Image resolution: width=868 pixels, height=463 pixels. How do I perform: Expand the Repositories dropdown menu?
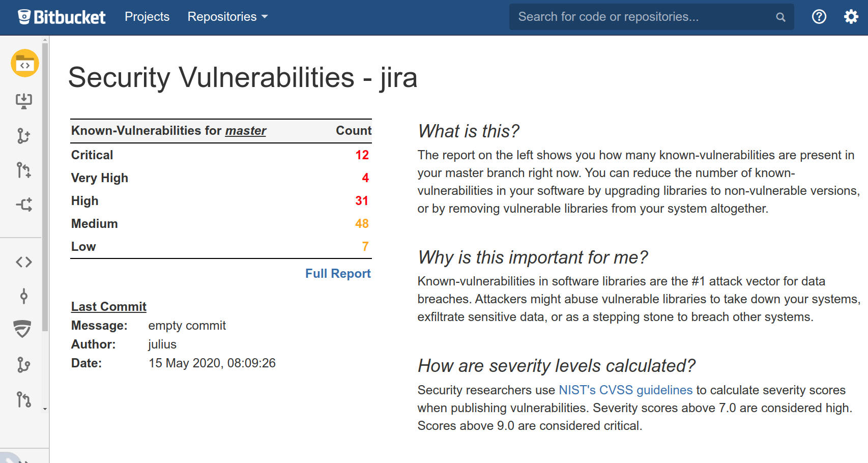pyautogui.click(x=227, y=17)
